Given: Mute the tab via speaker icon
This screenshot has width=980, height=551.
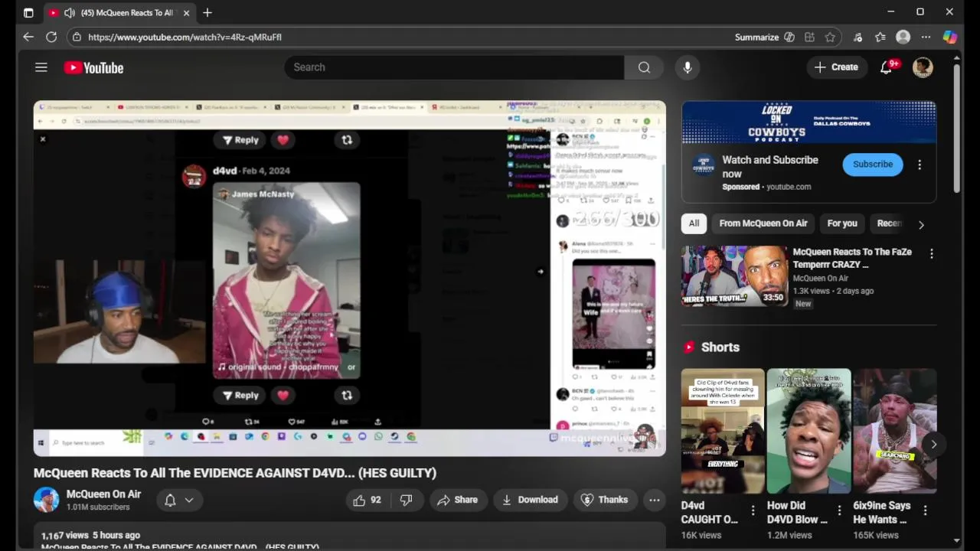Looking at the screenshot, I should click(x=70, y=12).
